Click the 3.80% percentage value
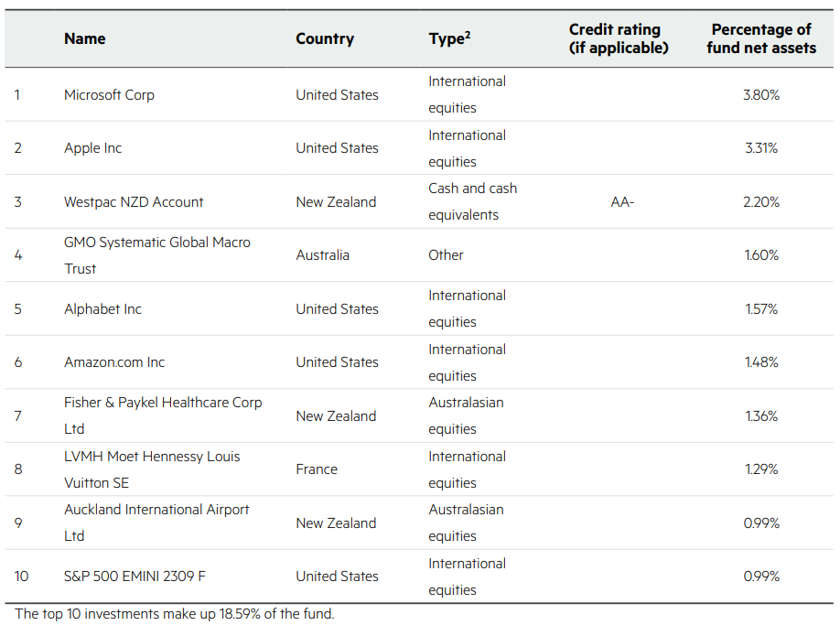 click(x=761, y=94)
